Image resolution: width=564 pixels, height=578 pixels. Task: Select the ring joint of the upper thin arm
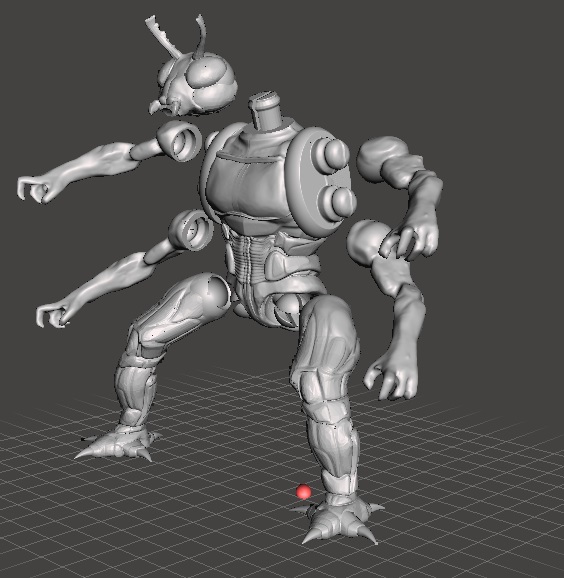pyautogui.click(x=180, y=141)
